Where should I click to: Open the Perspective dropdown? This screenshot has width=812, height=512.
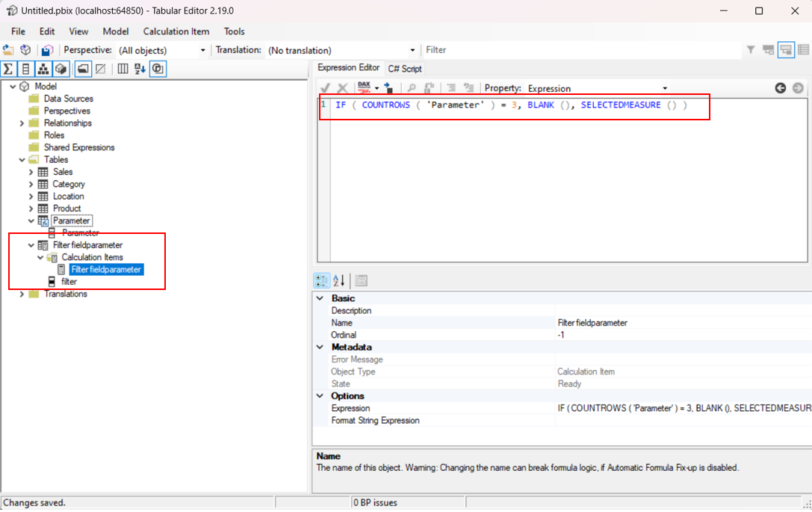[x=203, y=50]
